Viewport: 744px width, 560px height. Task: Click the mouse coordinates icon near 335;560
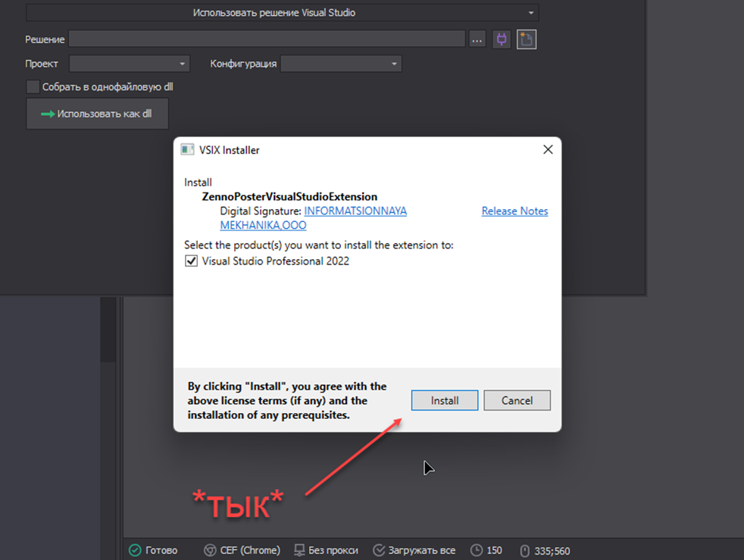click(x=524, y=551)
